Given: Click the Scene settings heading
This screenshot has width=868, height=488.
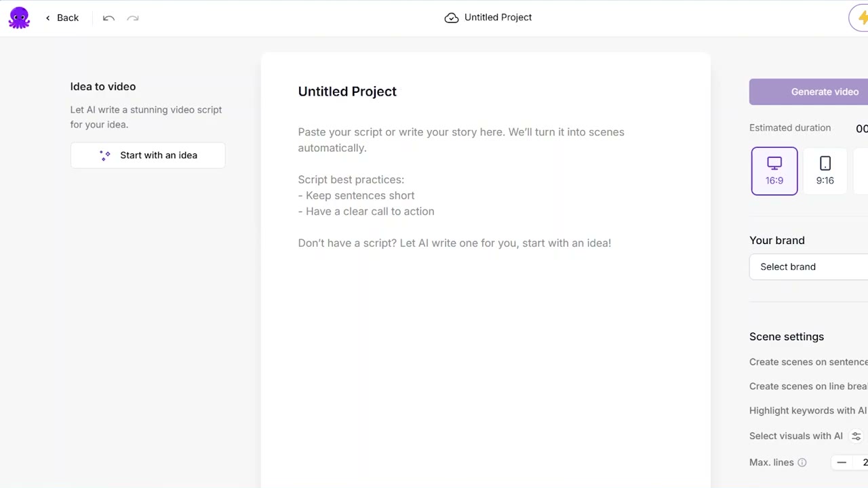Looking at the screenshot, I should (x=787, y=337).
